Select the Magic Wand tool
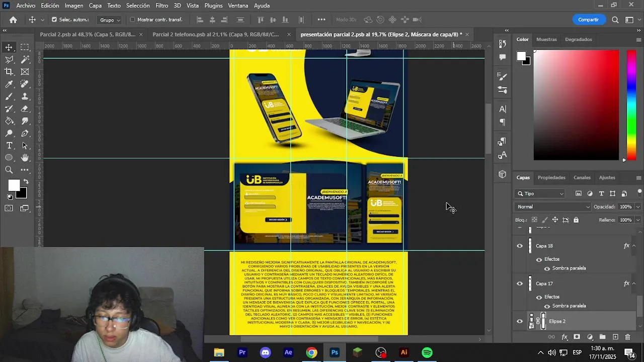This screenshot has height=362, width=644. (25, 59)
